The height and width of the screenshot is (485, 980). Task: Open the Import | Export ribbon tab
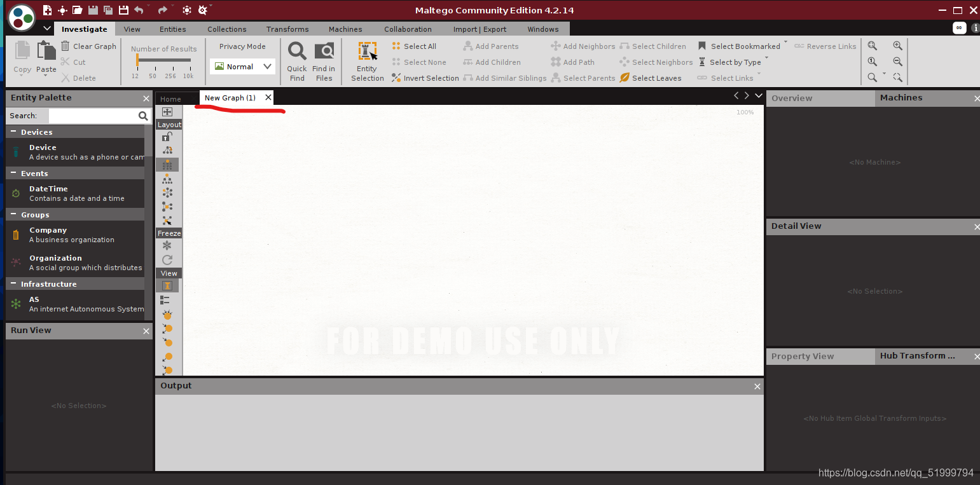480,29
